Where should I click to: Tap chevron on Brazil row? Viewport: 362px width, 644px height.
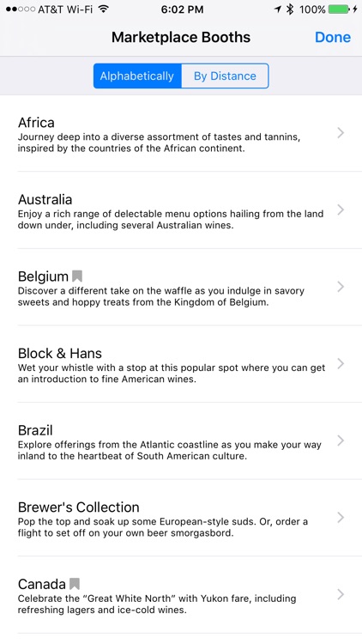341,440
